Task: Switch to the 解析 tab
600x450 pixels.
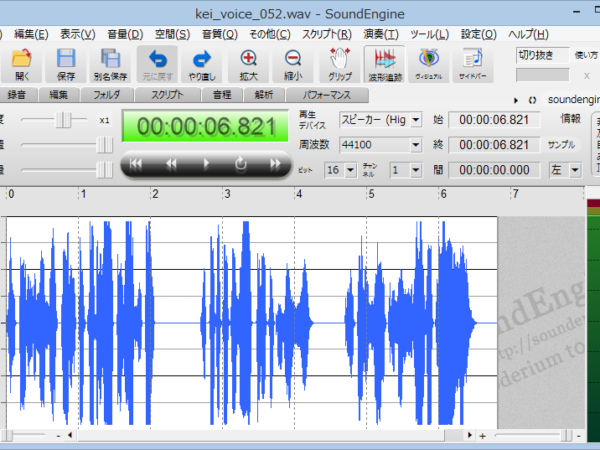Action: click(264, 95)
